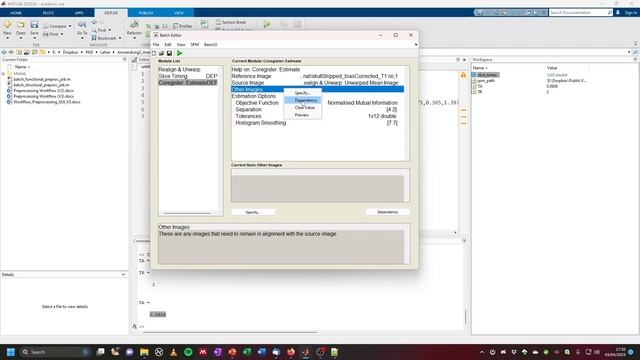This screenshot has height=360, width=640.
Task: Click the Sign In user icon
Action: [618, 13]
